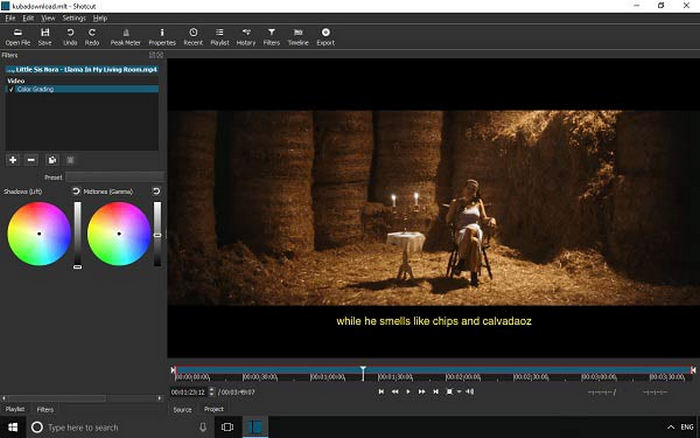Click the Shadows brightness slider
The height and width of the screenshot is (438, 700).
pos(78,235)
